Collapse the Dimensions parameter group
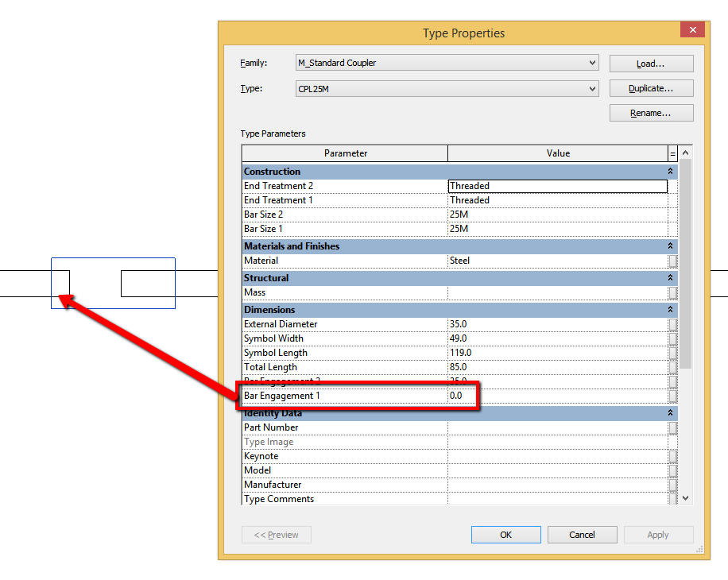The height and width of the screenshot is (580, 728). (x=670, y=309)
